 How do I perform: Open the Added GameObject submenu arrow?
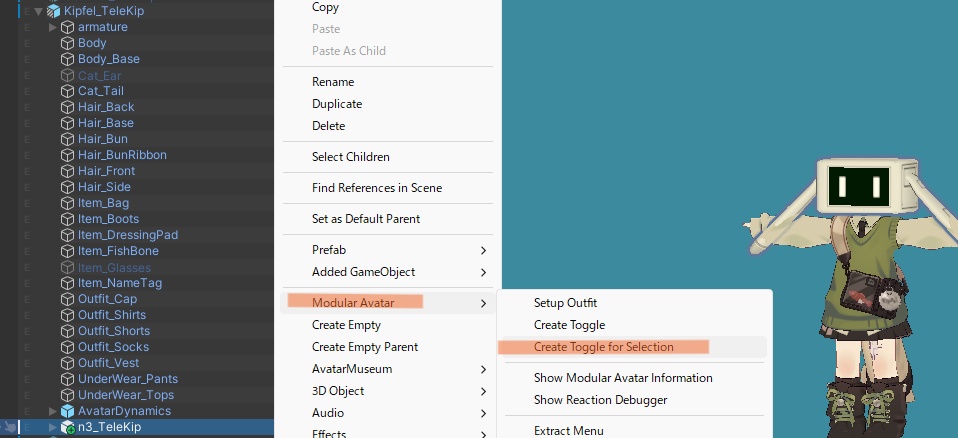483,272
